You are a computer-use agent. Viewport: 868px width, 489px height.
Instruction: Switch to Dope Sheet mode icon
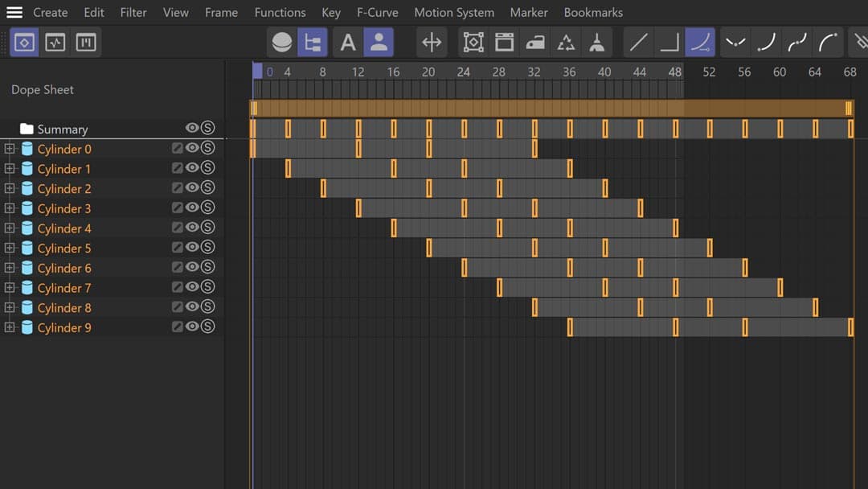click(24, 43)
